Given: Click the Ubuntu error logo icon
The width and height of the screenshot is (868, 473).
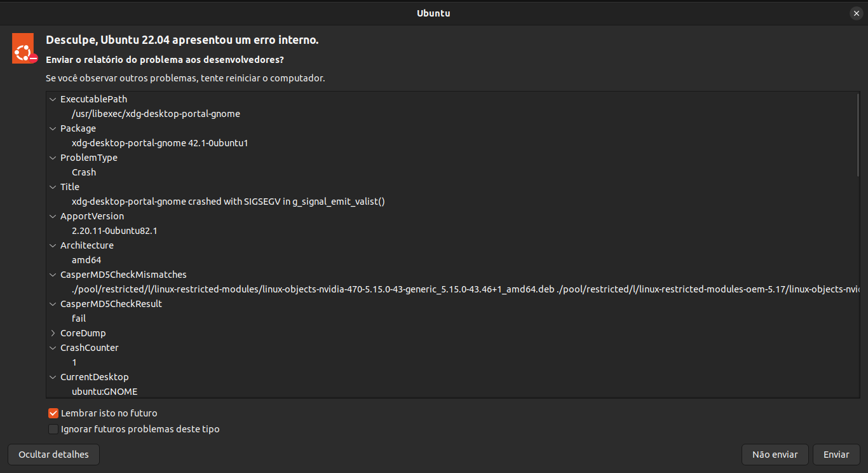Looking at the screenshot, I should (25, 48).
